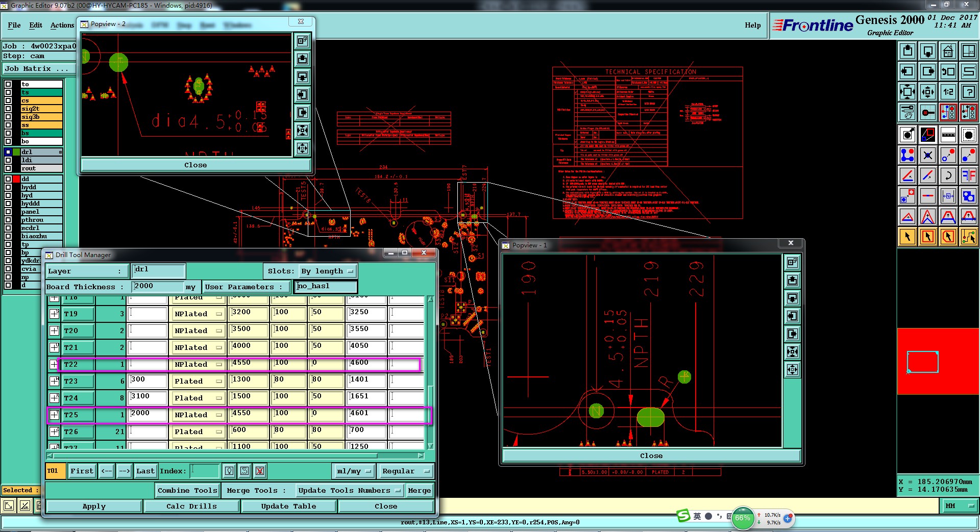This screenshot has width=980, height=532.
Task: Toggle the checkbox for layer 'sig2t'
Action: 8,109
